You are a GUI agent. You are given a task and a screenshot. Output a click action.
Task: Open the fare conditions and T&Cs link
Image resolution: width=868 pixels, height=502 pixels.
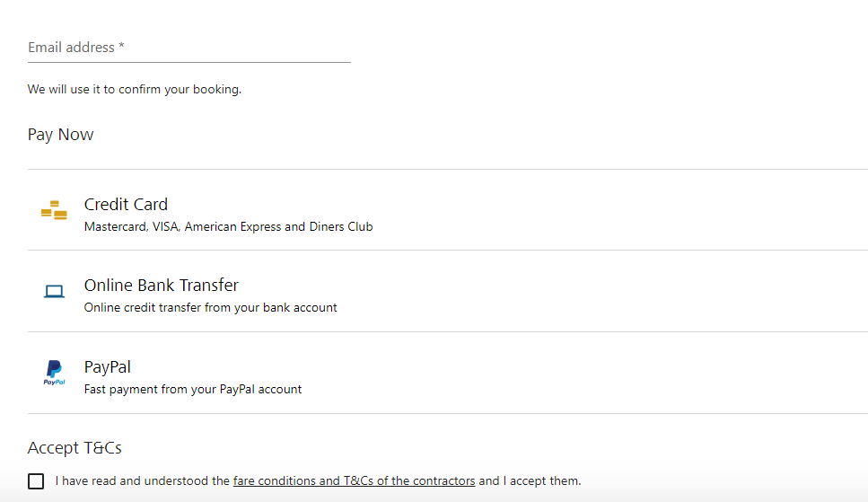(354, 481)
